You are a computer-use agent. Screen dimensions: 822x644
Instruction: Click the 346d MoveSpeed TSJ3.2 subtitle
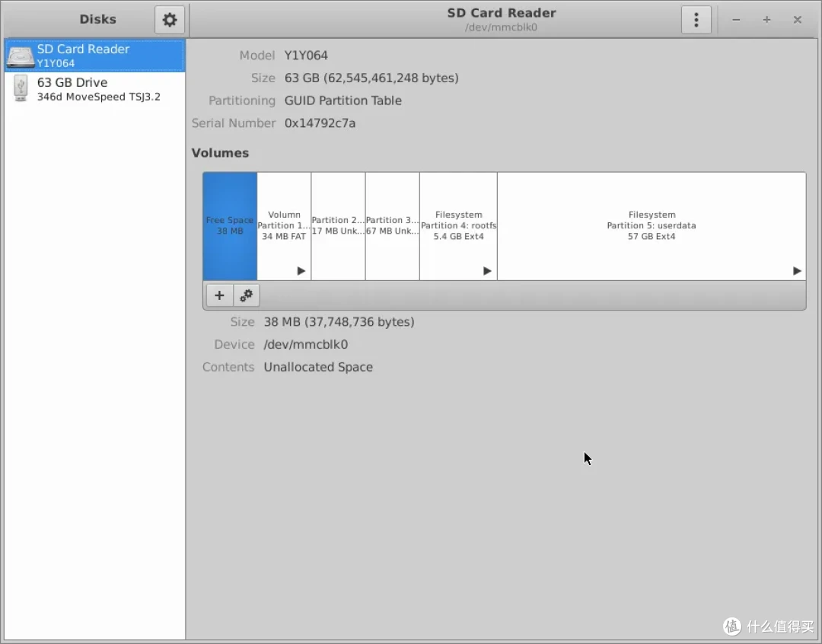[x=98, y=97]
